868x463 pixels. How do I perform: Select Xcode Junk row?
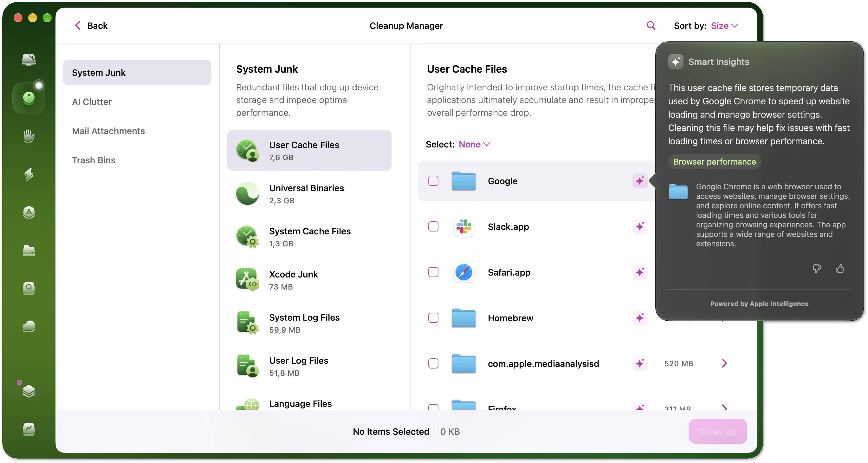[309, 280]
